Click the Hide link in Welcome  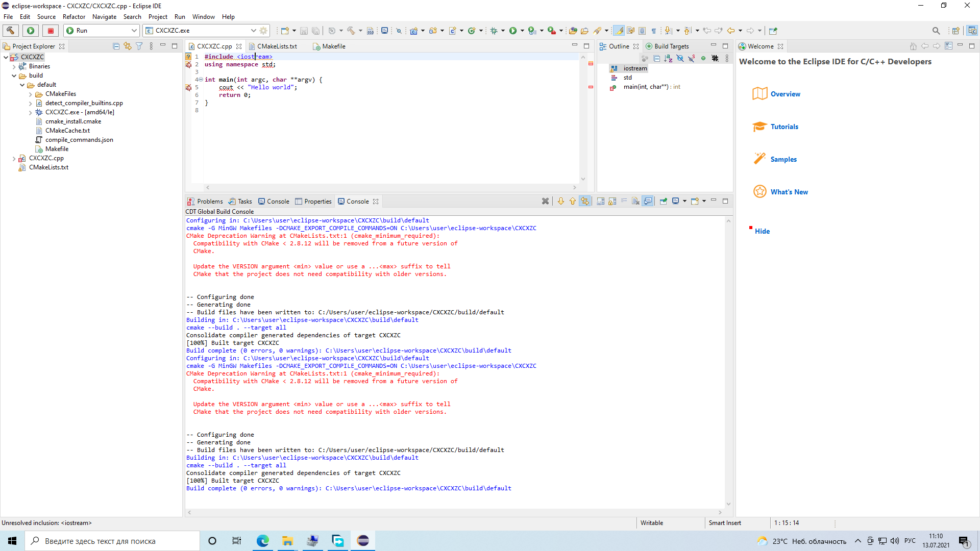click(x=762, y=231)
